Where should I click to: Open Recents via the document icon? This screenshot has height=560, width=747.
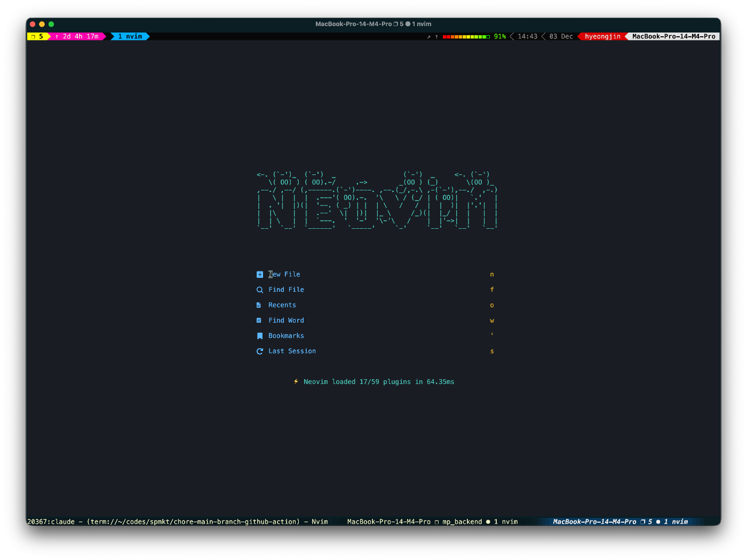point(260,305)
